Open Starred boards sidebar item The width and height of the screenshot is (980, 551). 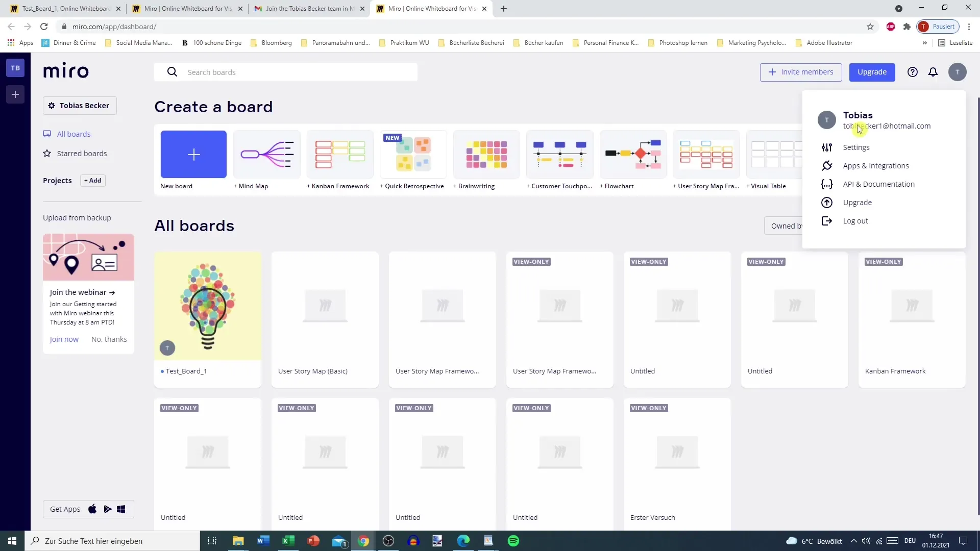coord(82,153)
